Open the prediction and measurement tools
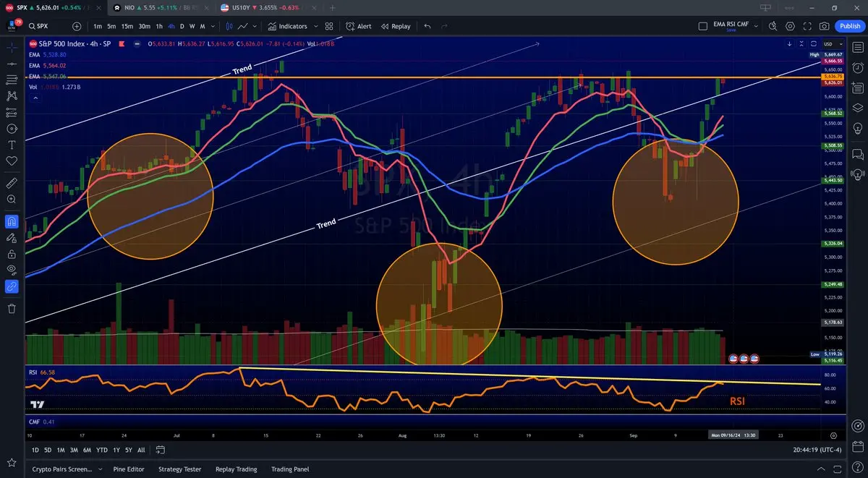 [x=12, y=112]
